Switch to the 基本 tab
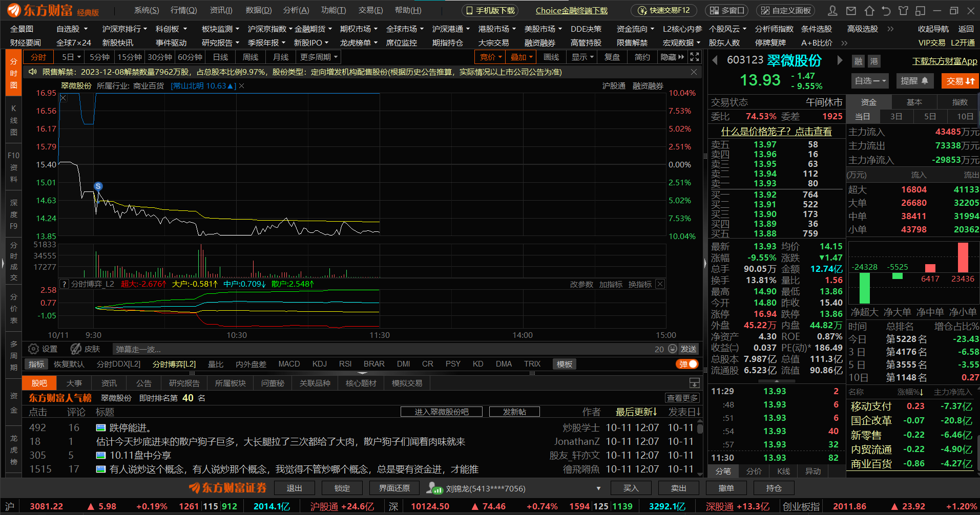 (x=914, y=102)
